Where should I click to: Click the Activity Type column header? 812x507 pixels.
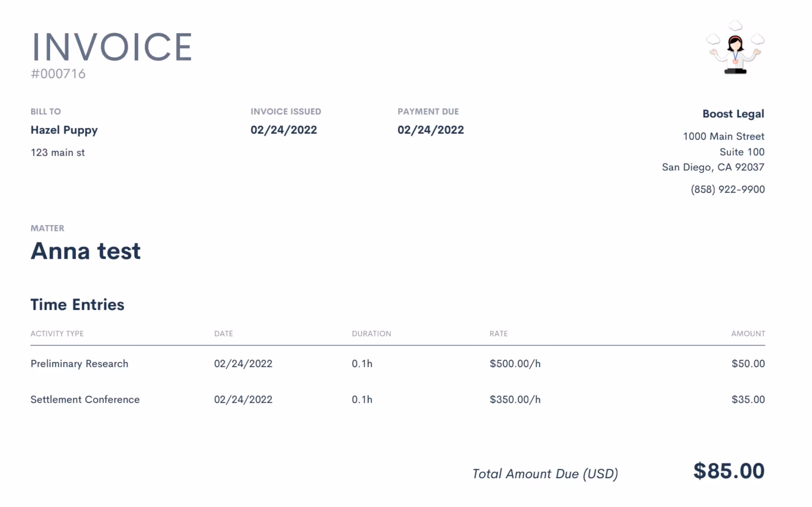click(x=57, y=334)
